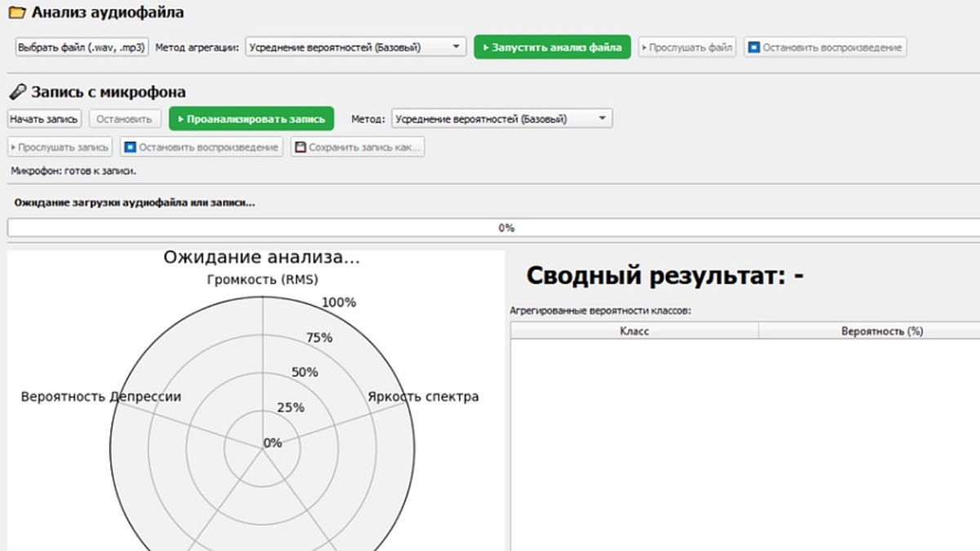Click the Выбрать файл (.wav, .mp3) button
The height and width of the screenshot is (551, 980).
click(x=82, y=47)
